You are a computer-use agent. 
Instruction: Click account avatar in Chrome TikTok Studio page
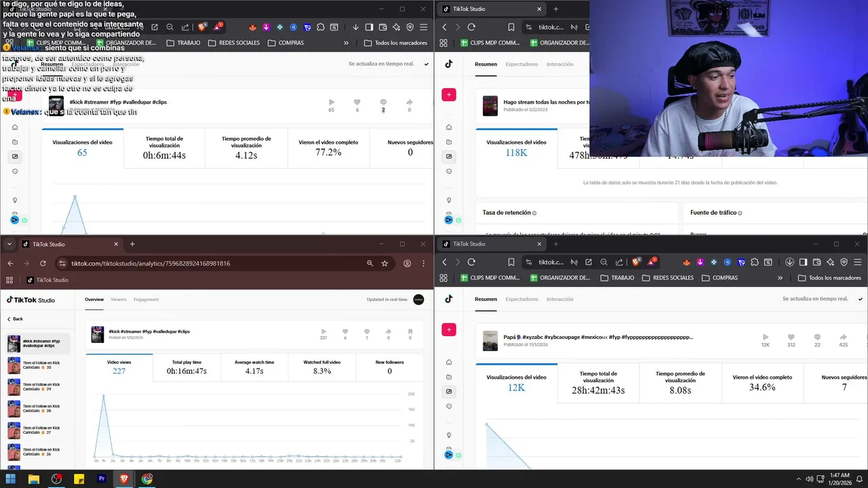[418, 299]
